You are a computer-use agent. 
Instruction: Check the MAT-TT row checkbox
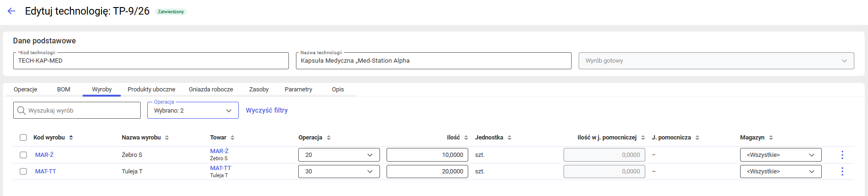23,171
